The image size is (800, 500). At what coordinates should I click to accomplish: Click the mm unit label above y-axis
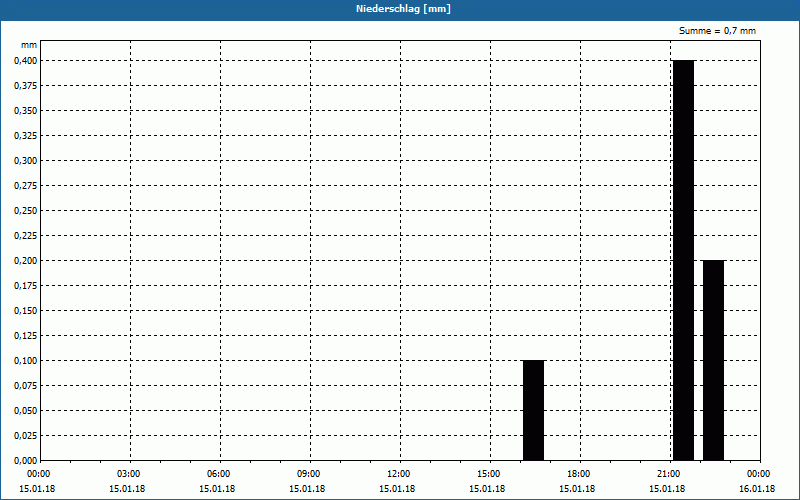[29, 45]
